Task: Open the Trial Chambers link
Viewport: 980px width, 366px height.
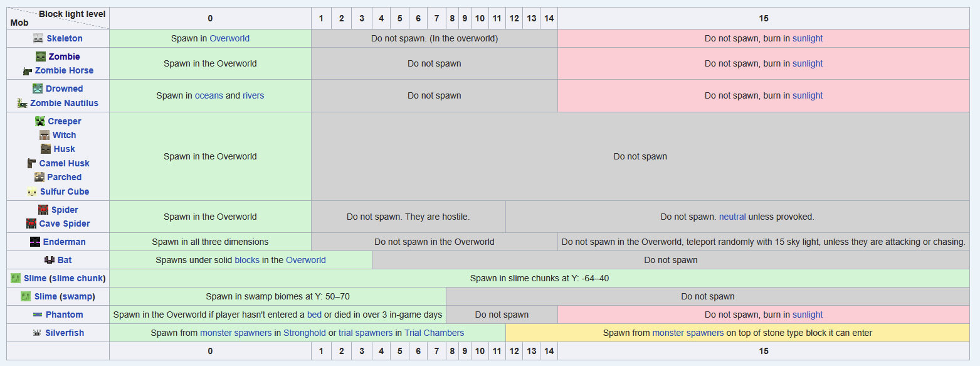Action: click(434, 333)
